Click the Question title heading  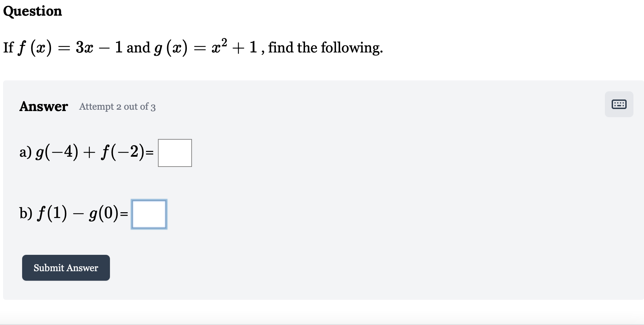coord(32,11)
